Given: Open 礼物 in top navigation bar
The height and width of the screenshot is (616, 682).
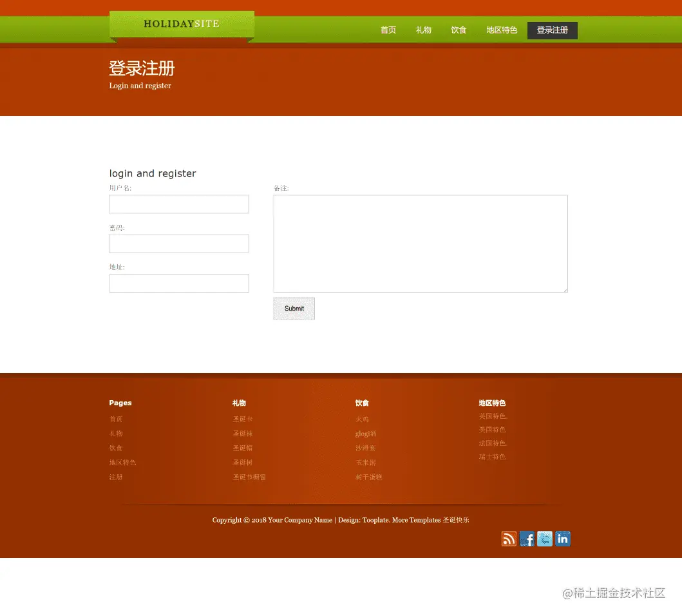Looking at the screenshot, I should click(423, 30).
